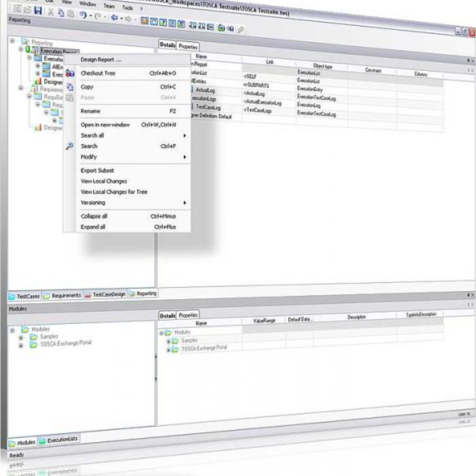
Task: Expand the Samples node in left Modules tree
Action: coord(21,338)
